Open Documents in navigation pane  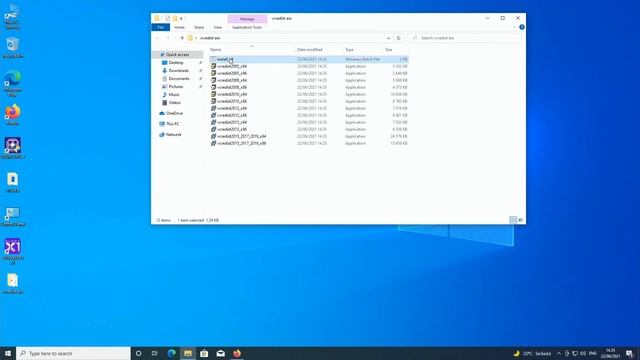pyautogui.click(x=179, y=78)
